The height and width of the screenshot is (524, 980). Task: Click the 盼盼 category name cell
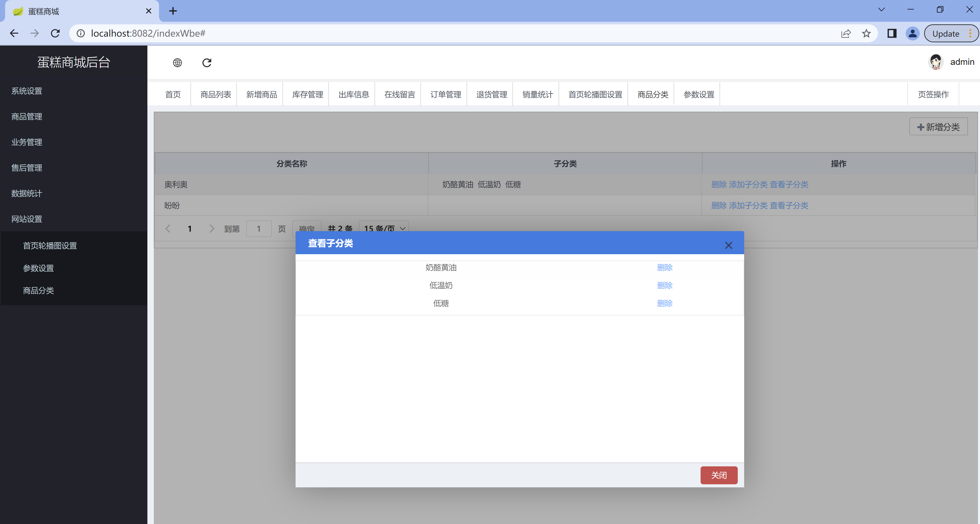point(291,205)
